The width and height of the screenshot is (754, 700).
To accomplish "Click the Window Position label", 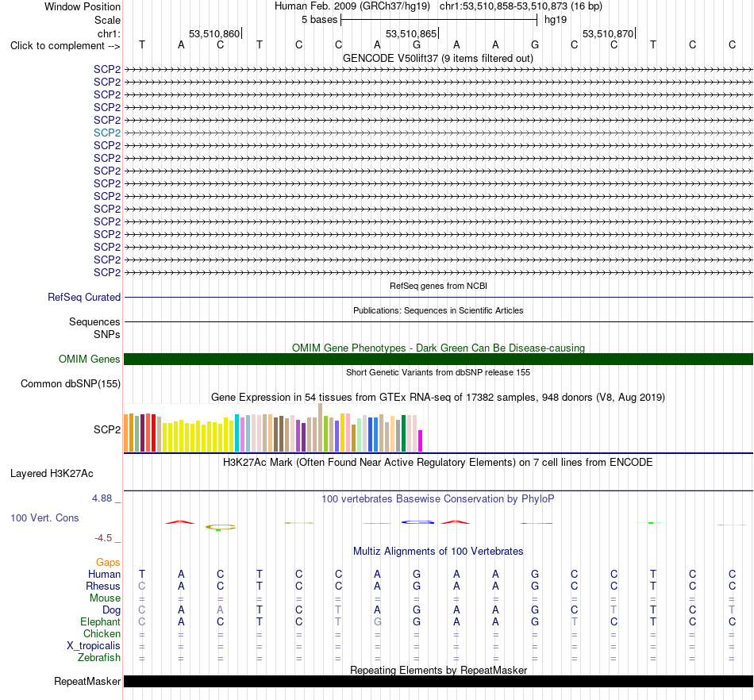I will click(x=83, y=6).
